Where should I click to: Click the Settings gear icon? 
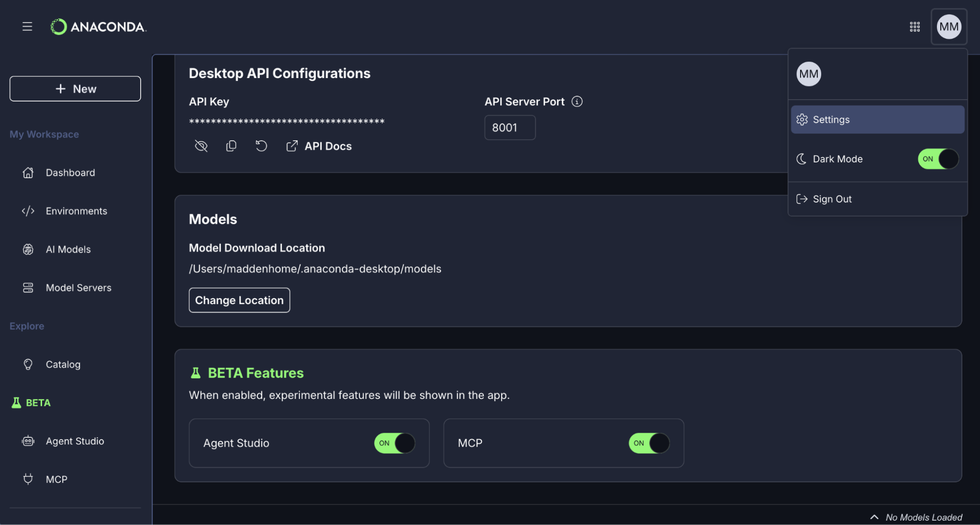[802, 119]
